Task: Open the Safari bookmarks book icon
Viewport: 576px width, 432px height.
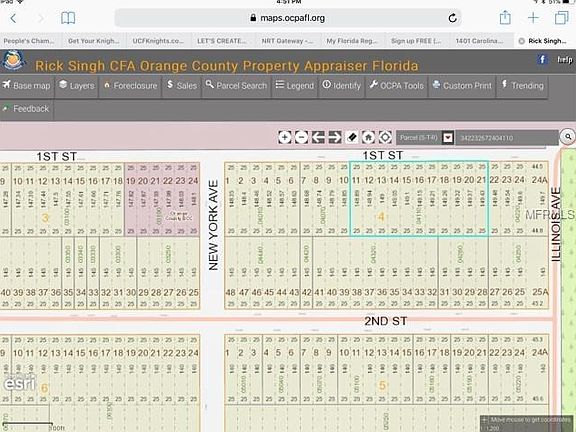Action: click(68, 18)
